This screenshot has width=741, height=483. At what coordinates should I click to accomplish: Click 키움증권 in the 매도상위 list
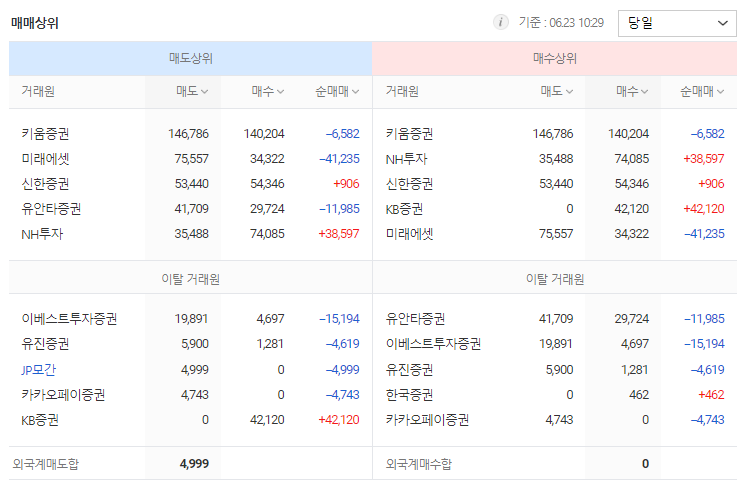coord(45,134)
